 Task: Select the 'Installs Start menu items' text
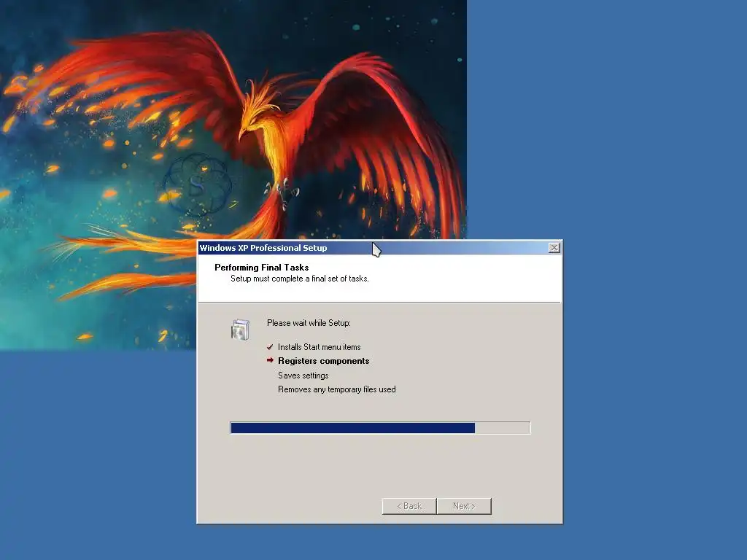click(x=320, y=347)
